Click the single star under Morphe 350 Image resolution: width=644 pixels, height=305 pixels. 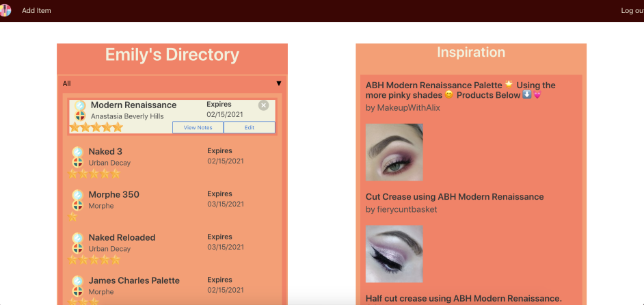[x=72, y=217]
